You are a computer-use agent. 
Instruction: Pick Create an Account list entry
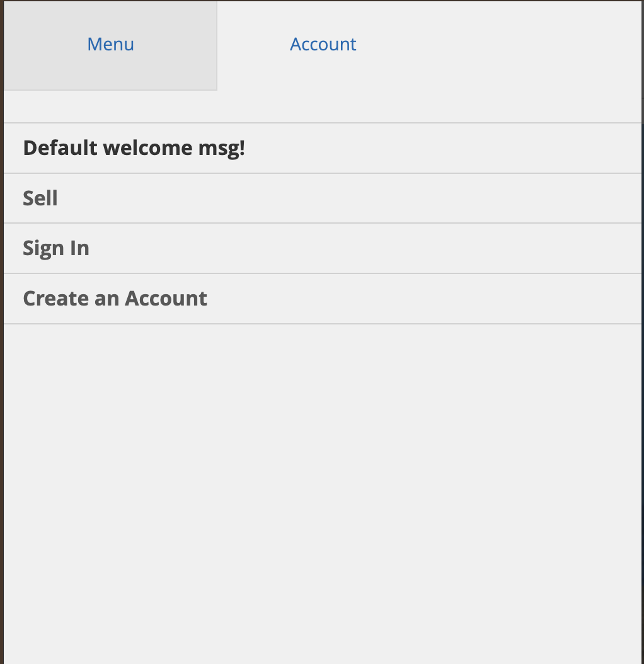[115, 299]
